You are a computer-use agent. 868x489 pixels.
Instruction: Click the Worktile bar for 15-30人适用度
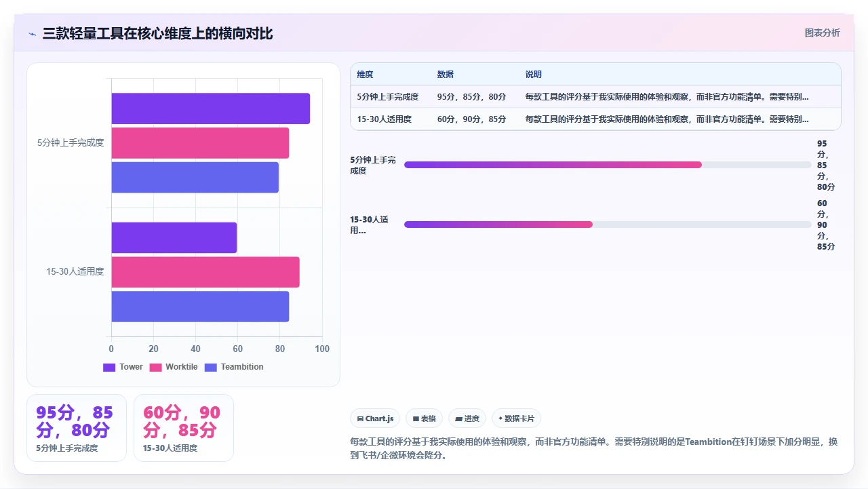(205, 272)
